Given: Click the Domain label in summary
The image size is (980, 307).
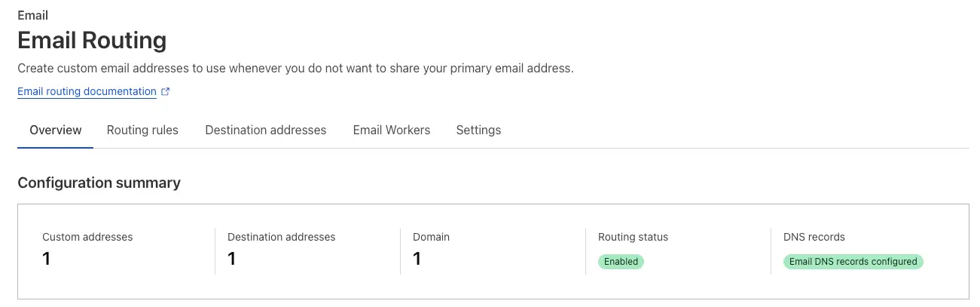Looking at the screenshot, I should pyautogui.click(x=431, y=237).
